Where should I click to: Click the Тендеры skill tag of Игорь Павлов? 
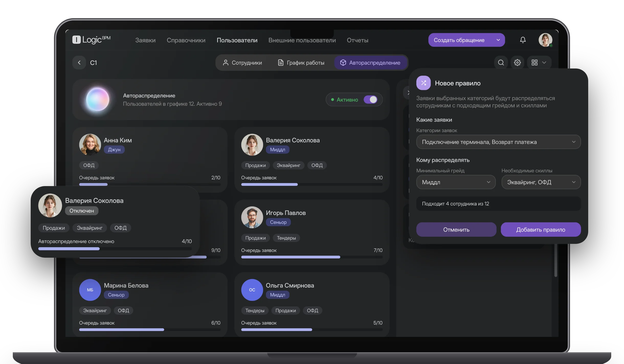(286, 238)
